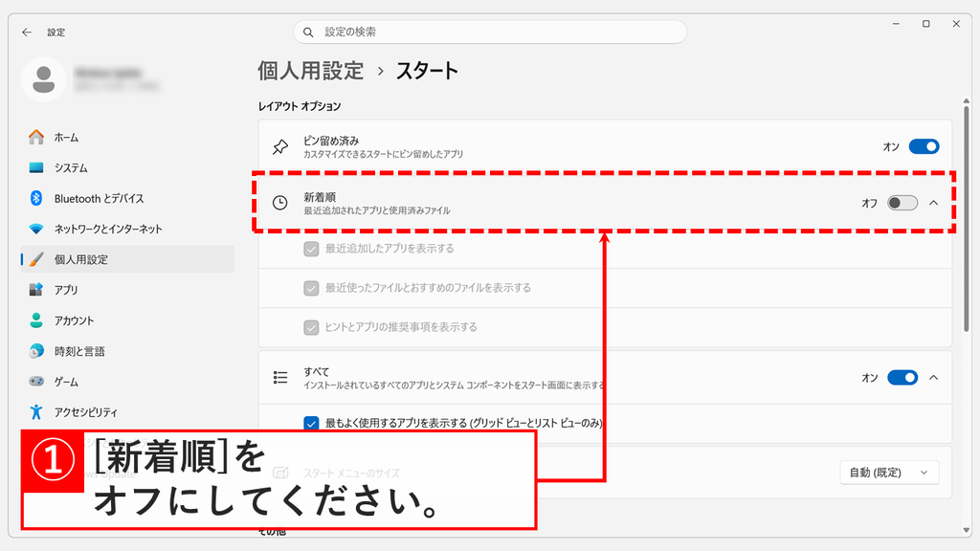Click the Home house icon
The image size is (980, 551).
(x=36, y=138)
